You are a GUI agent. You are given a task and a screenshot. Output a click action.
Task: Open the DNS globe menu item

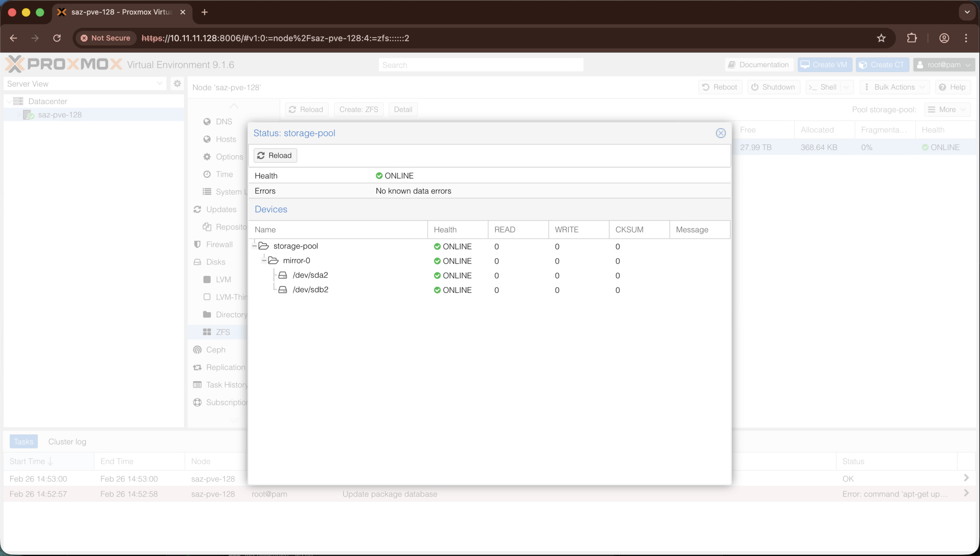pyautogui.click(x=224, y=122)
